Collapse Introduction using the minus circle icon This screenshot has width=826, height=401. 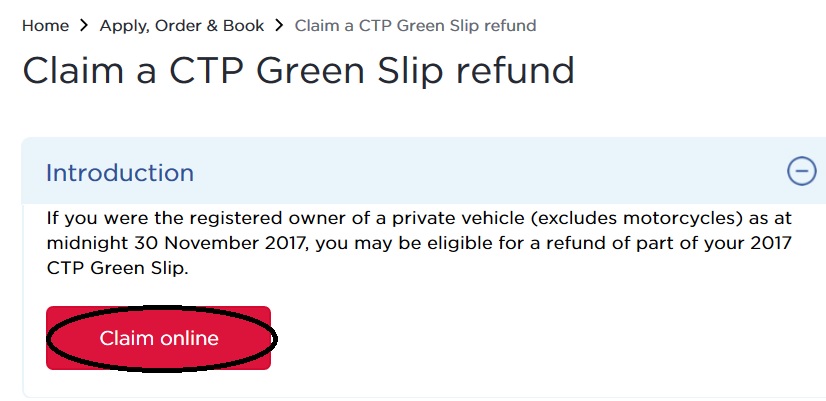click(801, 172)
